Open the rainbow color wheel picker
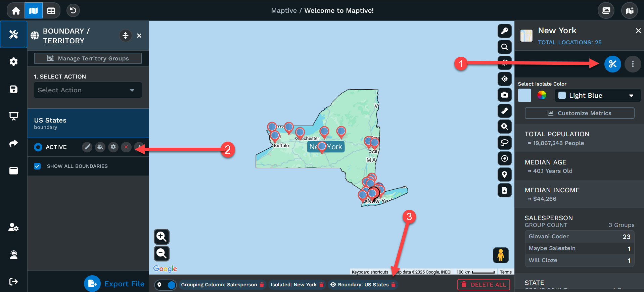Viewport: 644px width, 292px height. point(542,95)
